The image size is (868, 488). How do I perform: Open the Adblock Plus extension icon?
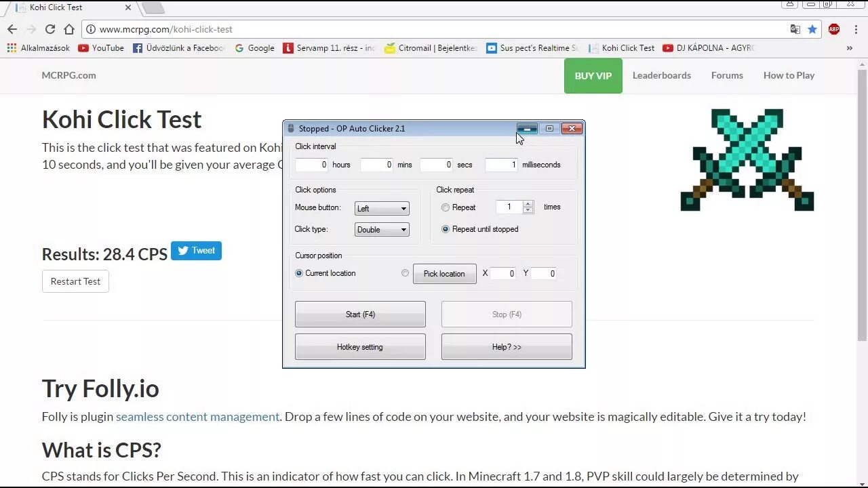pyautogui.click(x=834, y=29)
